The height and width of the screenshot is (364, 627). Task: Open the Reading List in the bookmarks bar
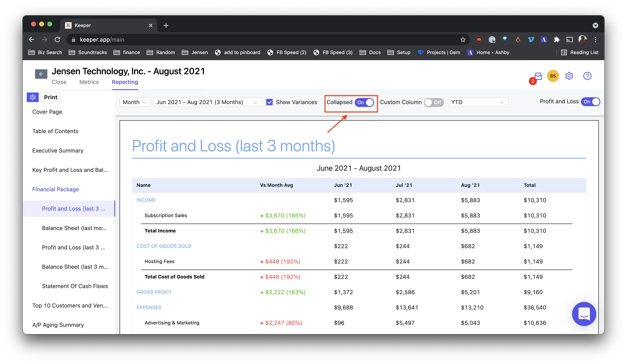click(580, 52)
